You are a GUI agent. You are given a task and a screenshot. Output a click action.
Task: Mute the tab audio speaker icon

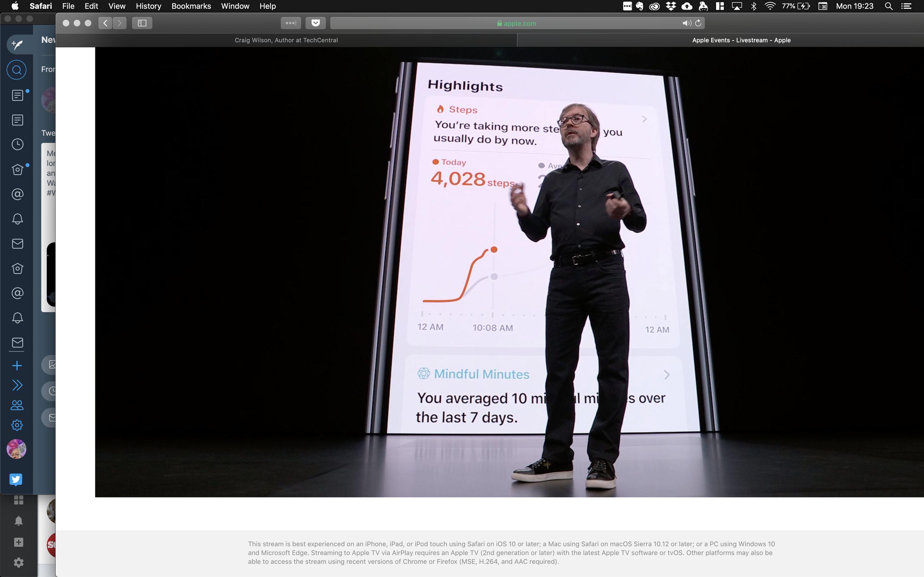point(687,23)
